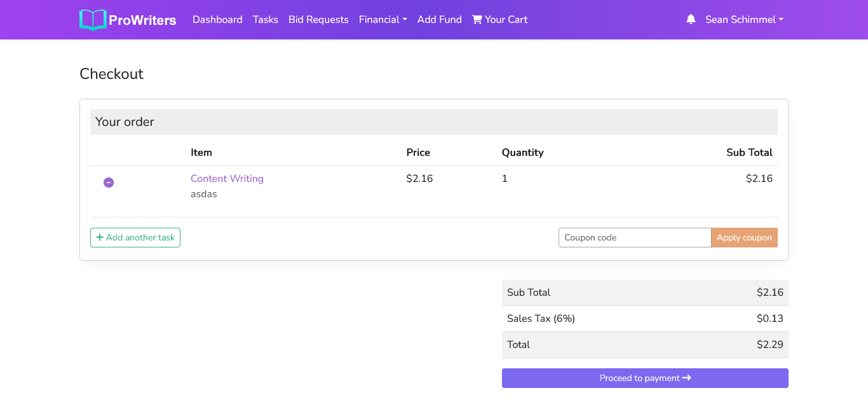The width and height of the screenshot is (868, 409).
Task: Open Bid Requests from the navigation
Action: (318, 20)
